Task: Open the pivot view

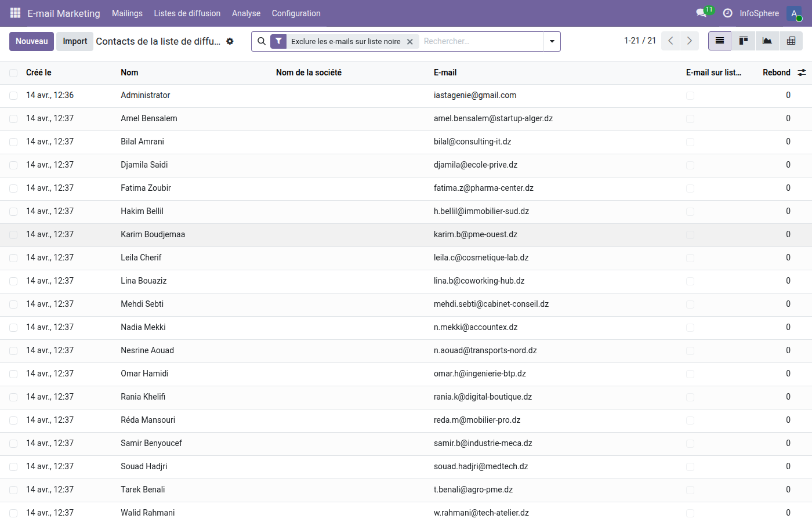Action: click(791, 41)
